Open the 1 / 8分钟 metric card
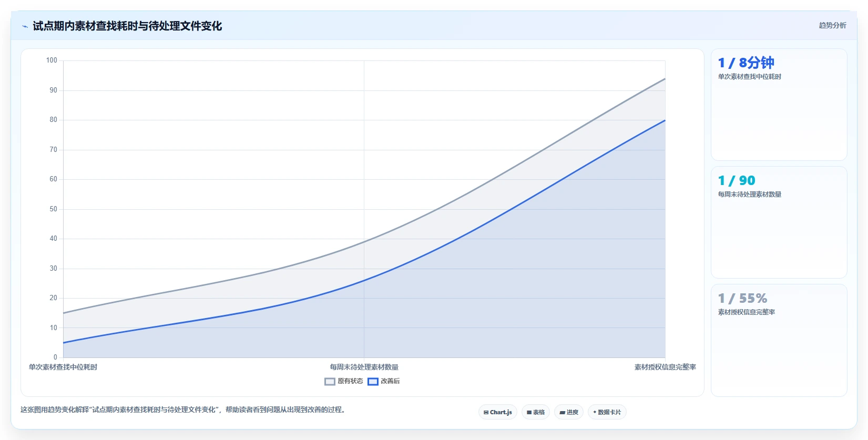 click(x=779, y=105)
